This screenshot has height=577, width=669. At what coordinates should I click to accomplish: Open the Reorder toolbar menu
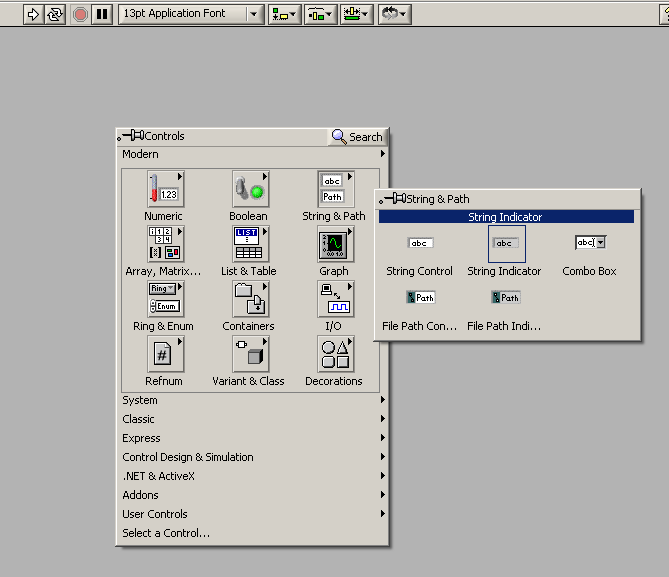tap(395, 15)
